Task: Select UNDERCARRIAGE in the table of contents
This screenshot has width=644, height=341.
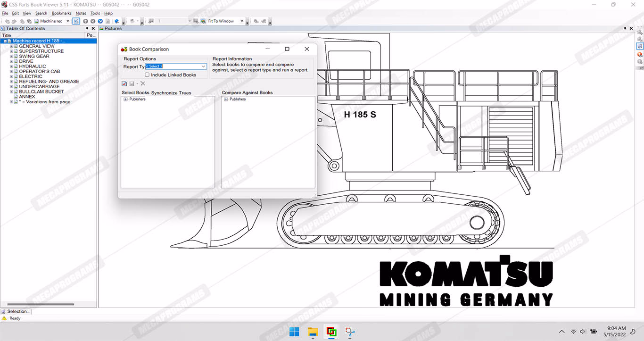Action: 39,87
